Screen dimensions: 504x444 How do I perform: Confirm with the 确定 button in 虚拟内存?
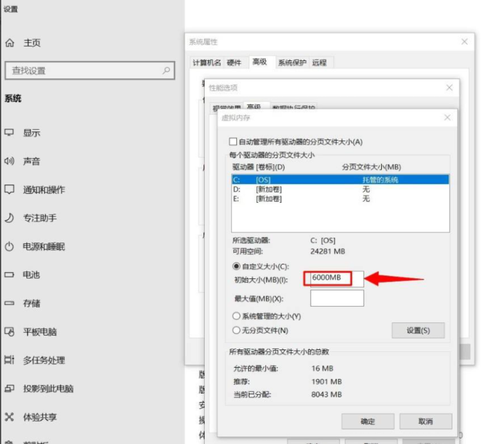tap(368, 421)
